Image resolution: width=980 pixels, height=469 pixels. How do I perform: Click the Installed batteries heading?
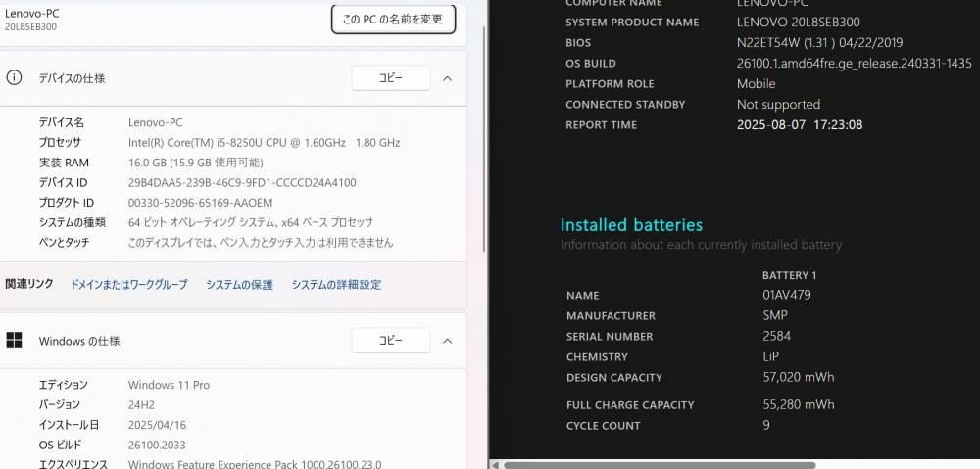pyautogui.click(x=631, y=225)
